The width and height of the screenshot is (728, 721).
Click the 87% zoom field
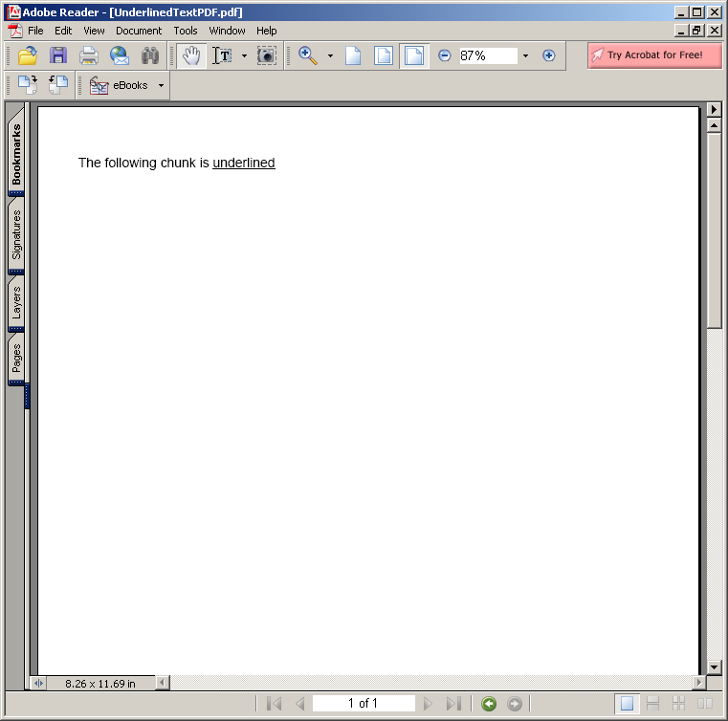pyautogui.click(x=488, y=55)
